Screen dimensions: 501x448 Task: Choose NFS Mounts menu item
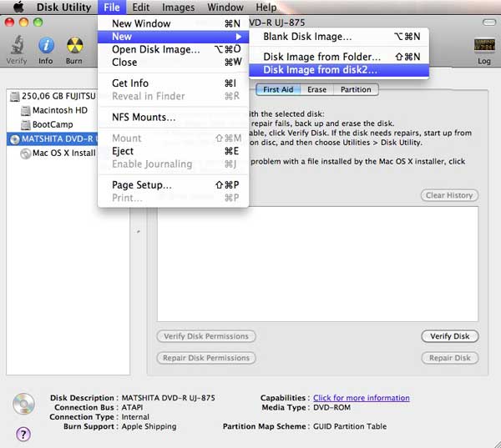(173, 117)
